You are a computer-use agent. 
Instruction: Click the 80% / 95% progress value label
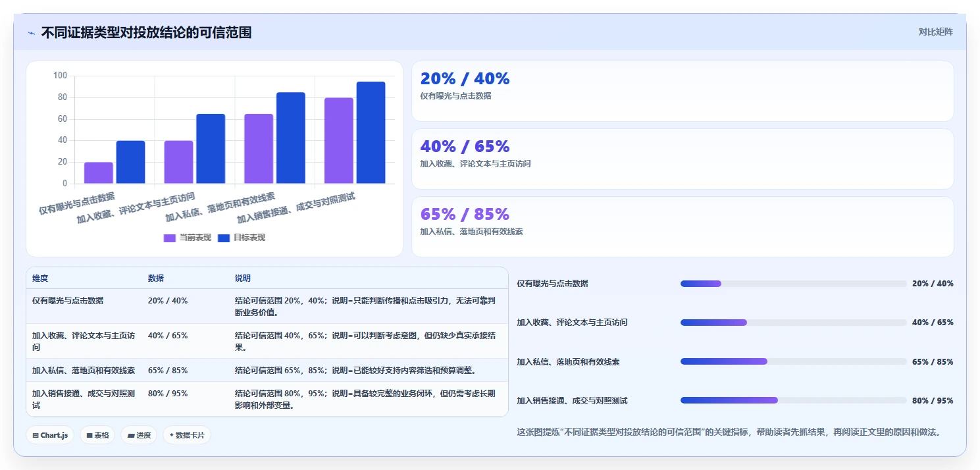pyautogui.click(x=933, y=400)
